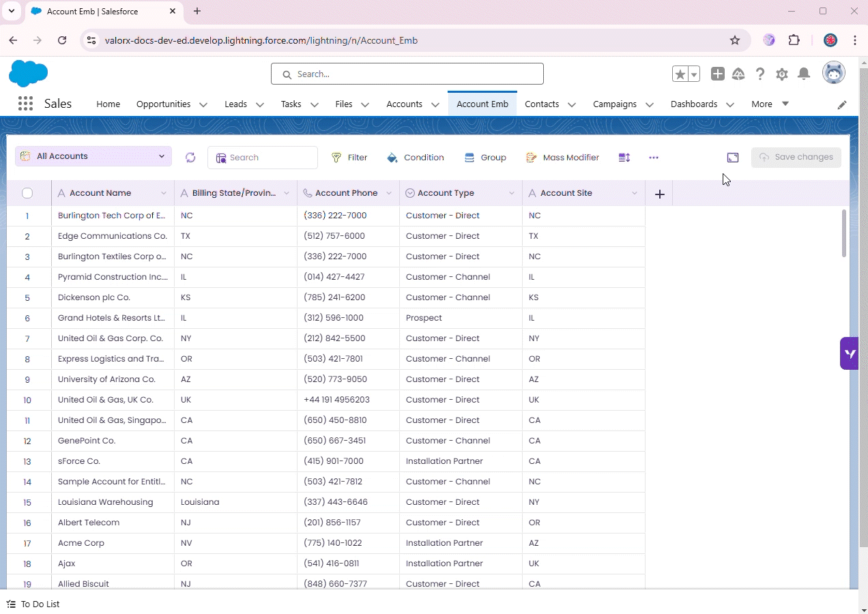This screenshot has height=614, width=868.
Task: Click the expand fullscreen grid icon
Action: pos(733,158)
